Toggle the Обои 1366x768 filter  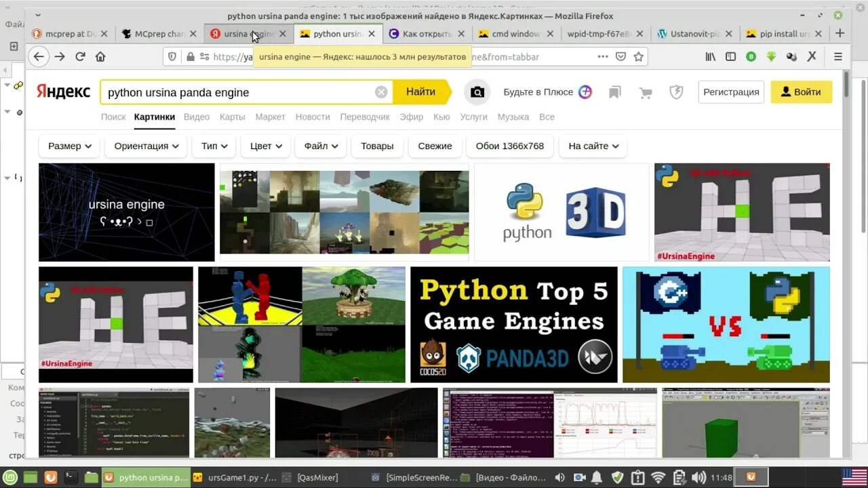coord(510,146)
